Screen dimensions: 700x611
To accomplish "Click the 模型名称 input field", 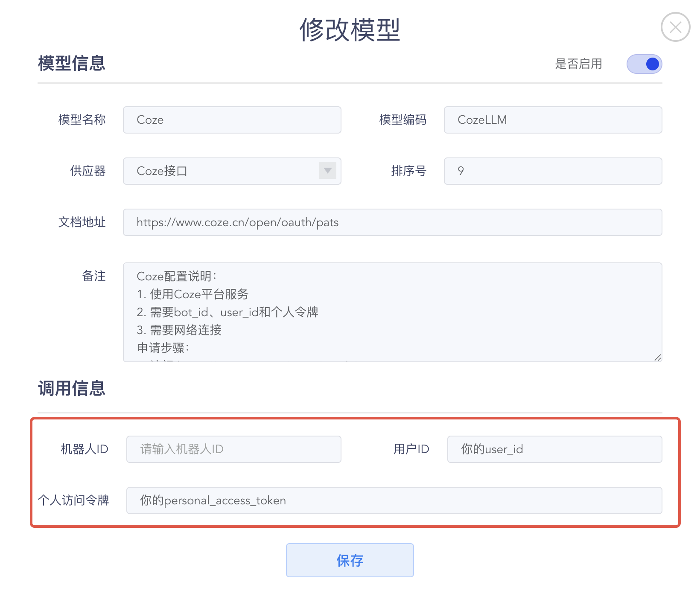I will [232, 120].
